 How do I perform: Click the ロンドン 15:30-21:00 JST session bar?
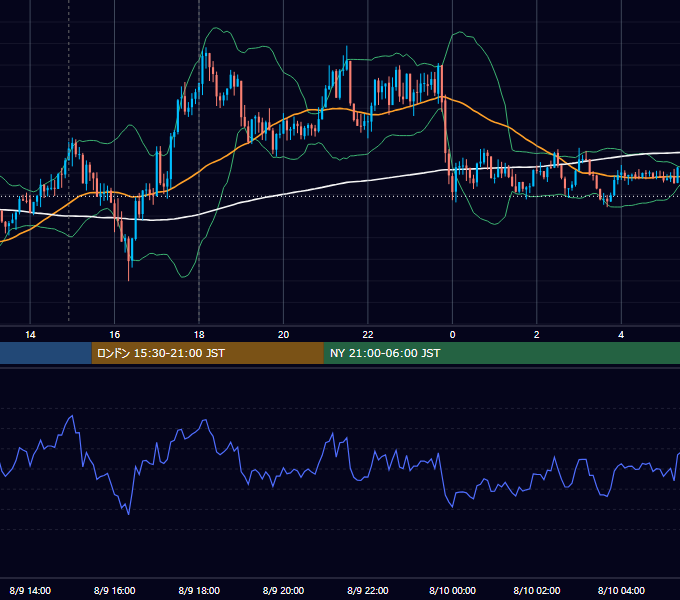pyautogui.click(x=207, y=353)
